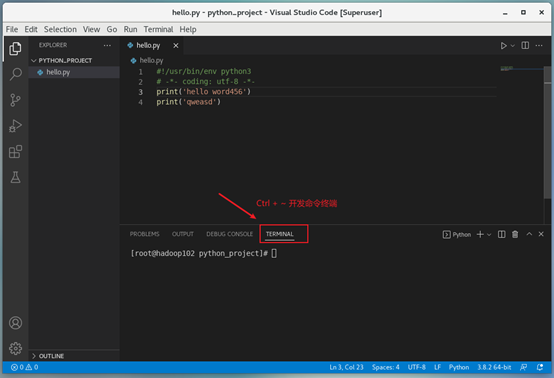Open the launch profile dropdown next to plus
The height and width of the screenshot is (378, 554).
point(489,235)
